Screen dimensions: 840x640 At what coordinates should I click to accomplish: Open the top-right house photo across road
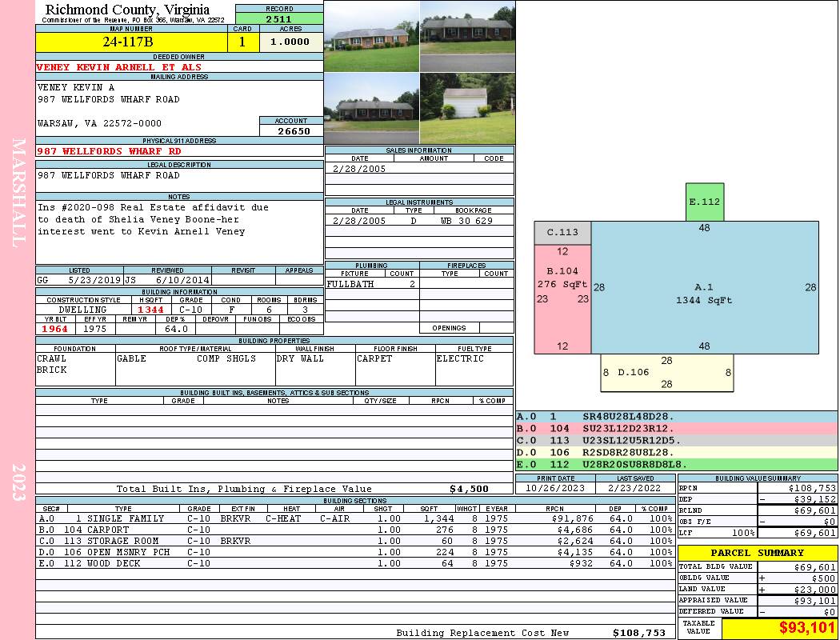(x=468, y=37)
